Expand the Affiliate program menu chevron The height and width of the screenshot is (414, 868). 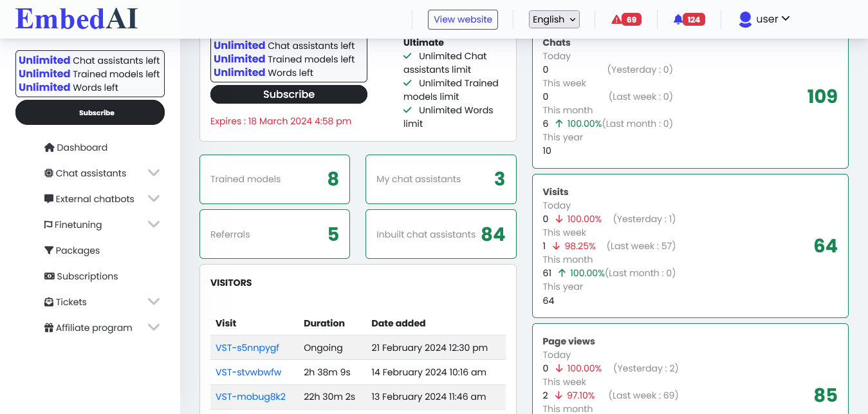tap(154, 328)
